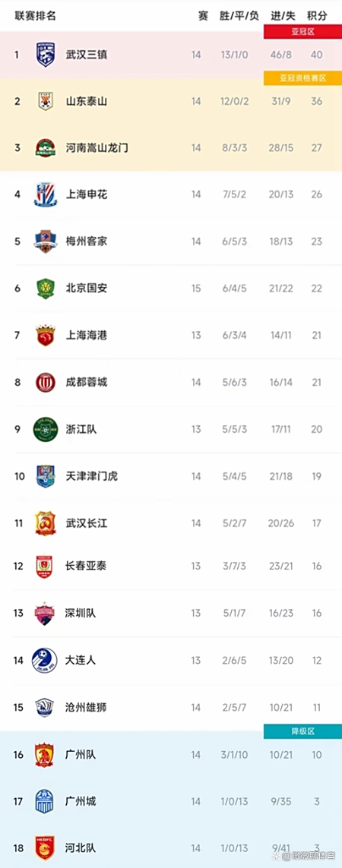Click the 北京国安 green badge
The image size is (342, 868).
tap(45, 289)
